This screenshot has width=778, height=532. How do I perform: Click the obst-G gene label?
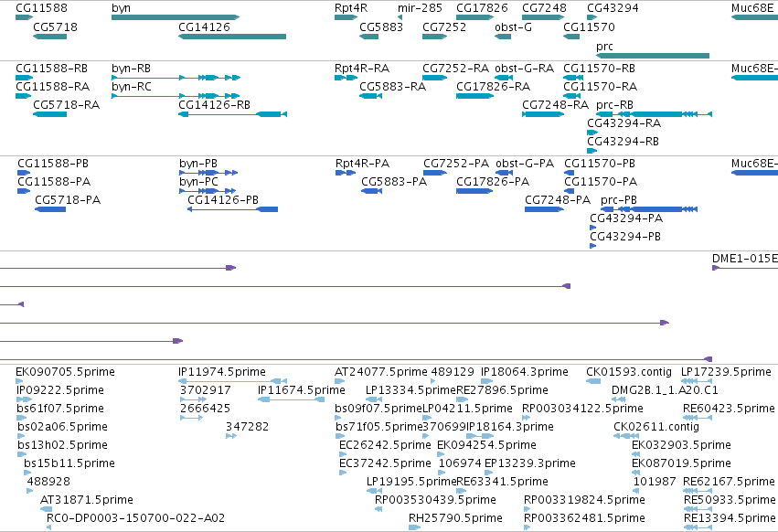(x=513, y=27)
